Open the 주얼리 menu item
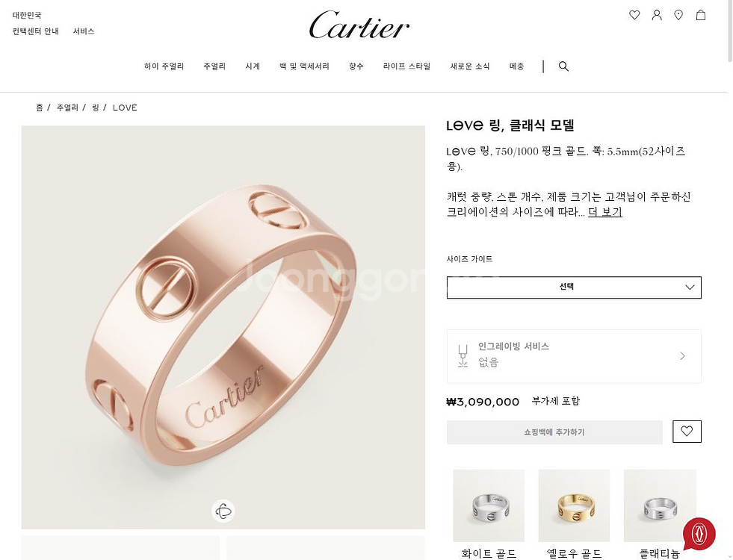Screen dimensions: 733x560 (x=214, y=66)
